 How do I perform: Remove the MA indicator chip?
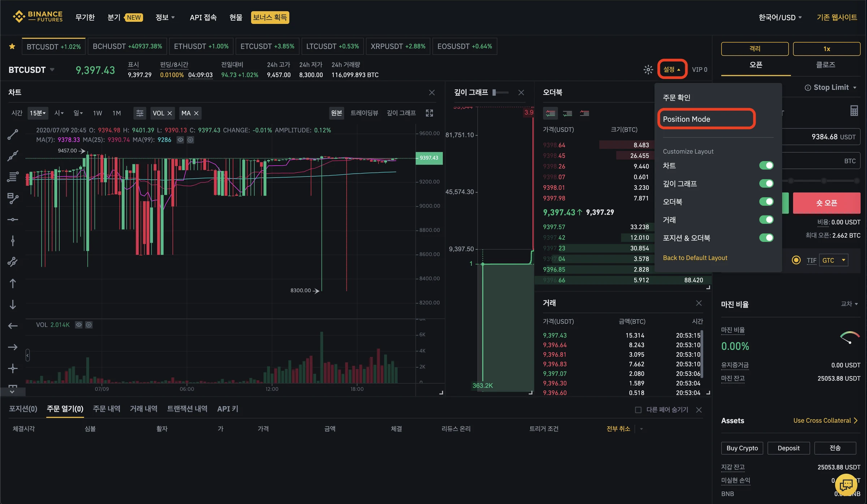[x=196, y=113]
